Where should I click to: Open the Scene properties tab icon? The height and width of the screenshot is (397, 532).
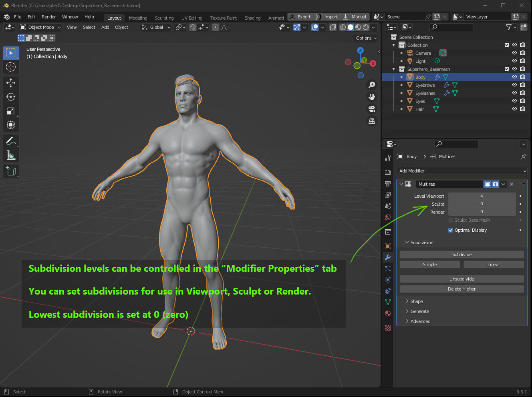[387, 206]
